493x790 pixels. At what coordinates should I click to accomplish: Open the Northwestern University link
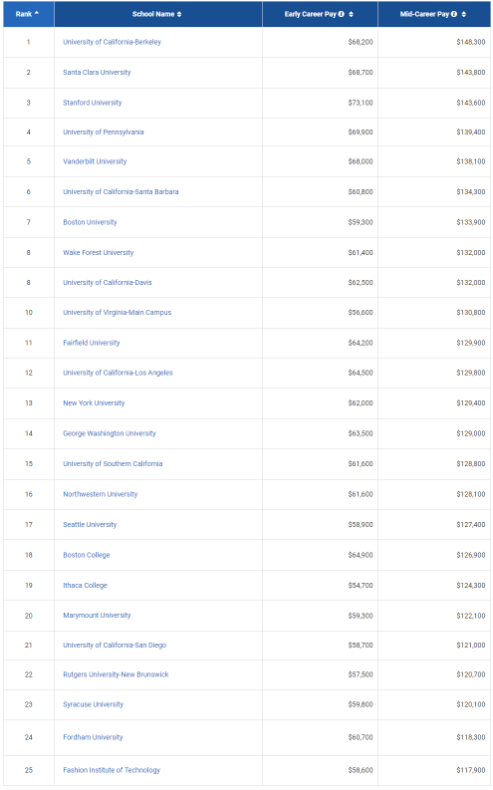[100, 494]
